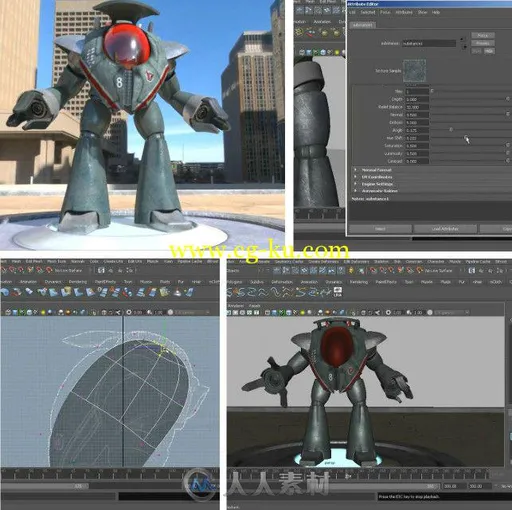
Task: Select joints selection mask icon in robot window
Action: pyautogui.click(x=286, y=271)
